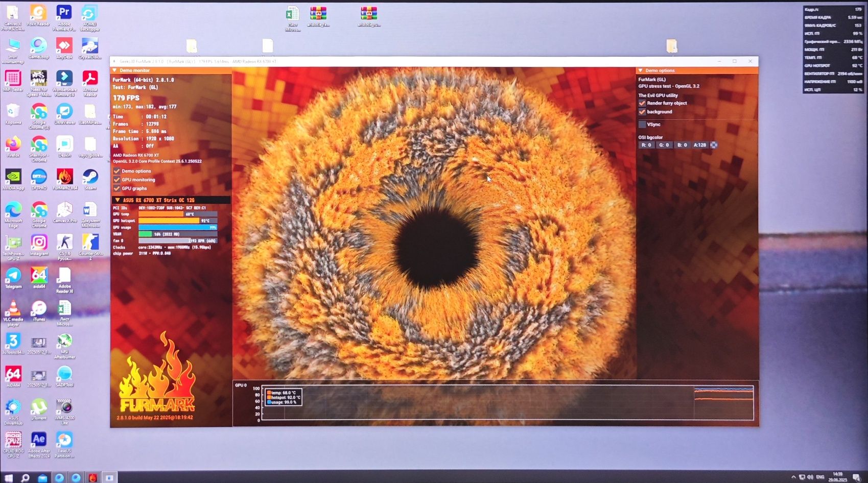Open the notification center icon
The height and width of the screenshot is (483, 868).
pos(857,477)
